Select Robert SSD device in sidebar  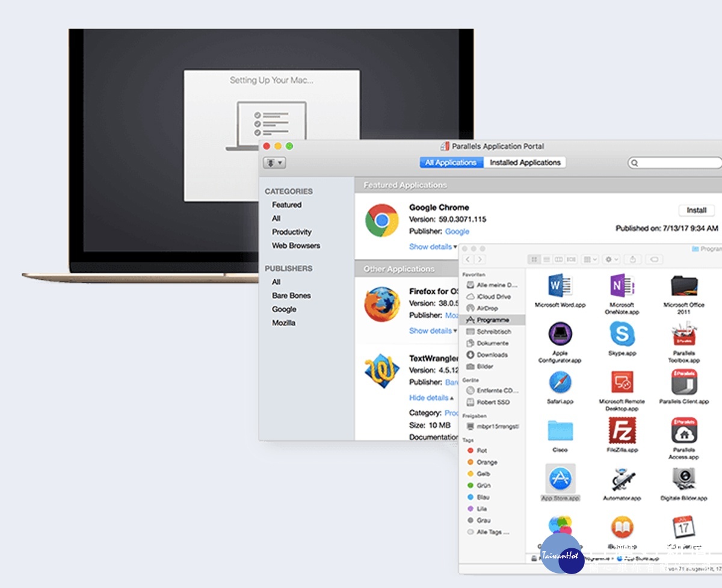[492, 402]
